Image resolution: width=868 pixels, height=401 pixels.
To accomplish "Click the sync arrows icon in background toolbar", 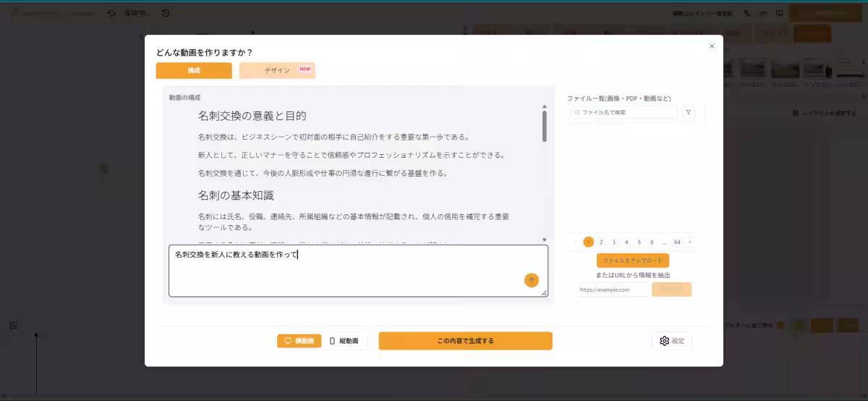I will click(x=111, y=13).
